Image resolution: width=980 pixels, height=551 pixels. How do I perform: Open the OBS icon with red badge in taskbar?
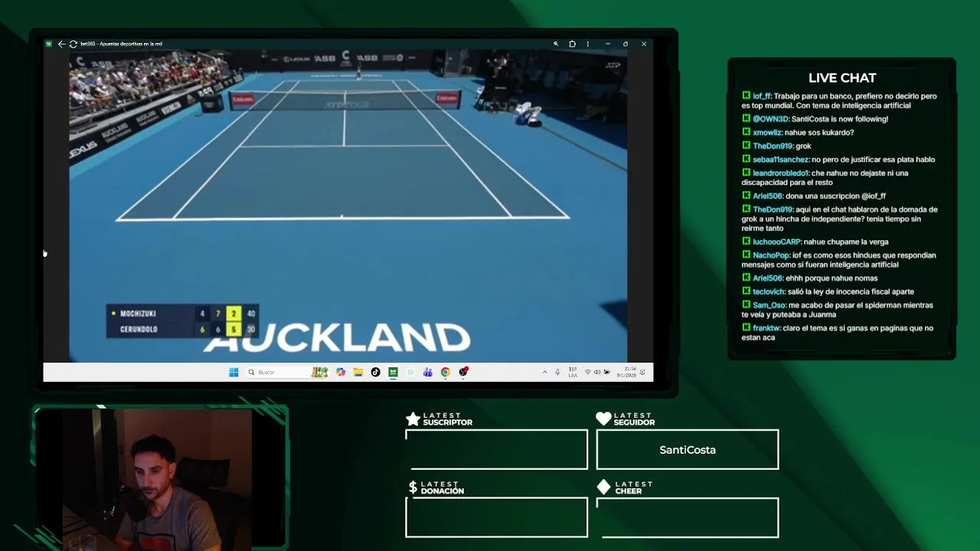tap(463, 372)
